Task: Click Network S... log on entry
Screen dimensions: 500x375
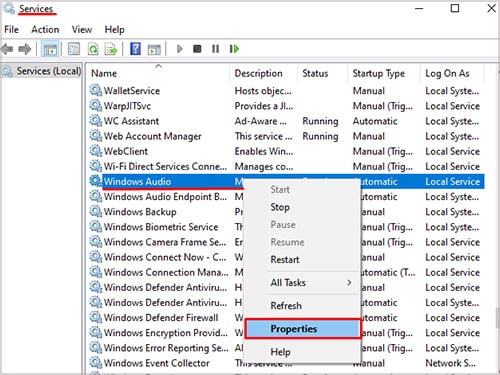Action: tap(450, 363)
